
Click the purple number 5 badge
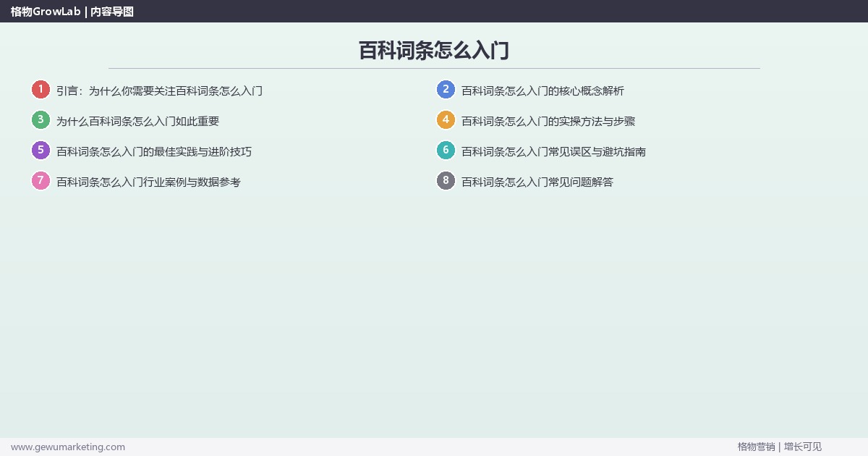point(41,151)
